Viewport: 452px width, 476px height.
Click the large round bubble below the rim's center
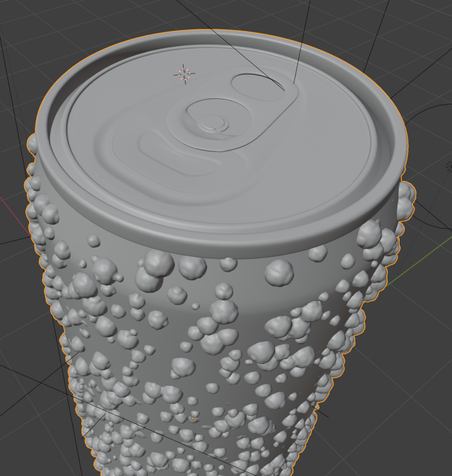pos(279,272)
